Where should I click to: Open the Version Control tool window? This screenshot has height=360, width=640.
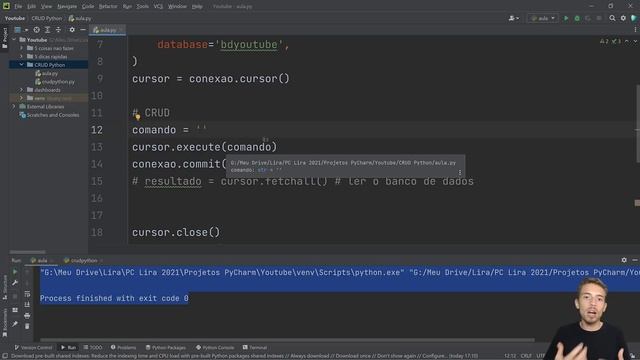pyautogui.click(x=33, y=347)
